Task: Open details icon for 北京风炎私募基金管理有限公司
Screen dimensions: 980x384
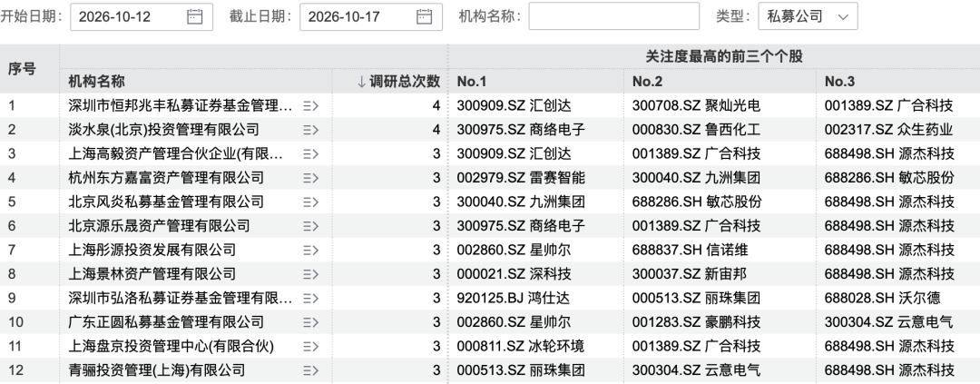Action: pyautogui.click(x=310, y=202)
